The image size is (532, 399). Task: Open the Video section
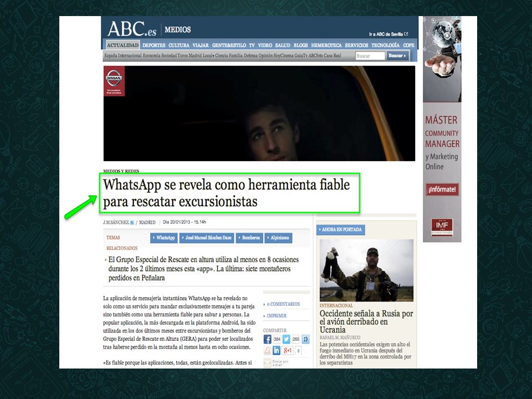pos(265,45)
